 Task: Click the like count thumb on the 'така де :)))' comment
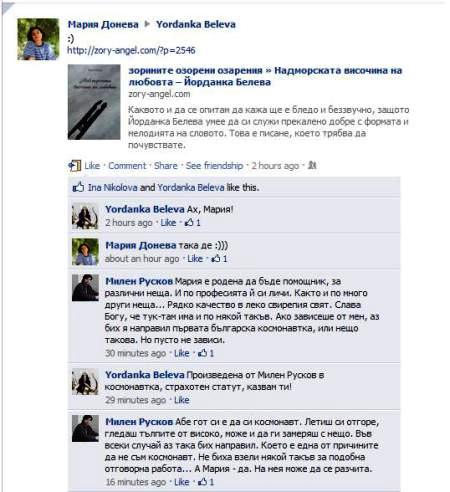(x=216, y=258)
